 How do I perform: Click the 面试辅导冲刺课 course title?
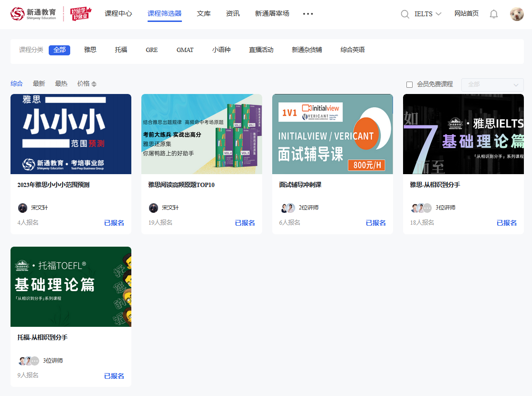click(300, 185)
